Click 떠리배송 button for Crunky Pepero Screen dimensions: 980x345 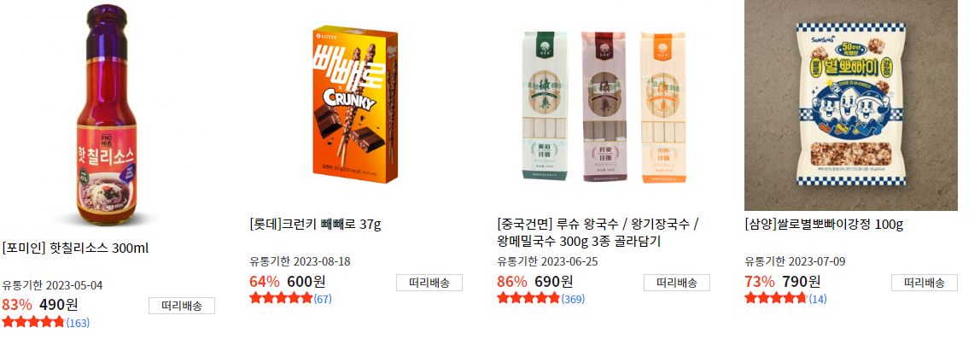[429, 283]
